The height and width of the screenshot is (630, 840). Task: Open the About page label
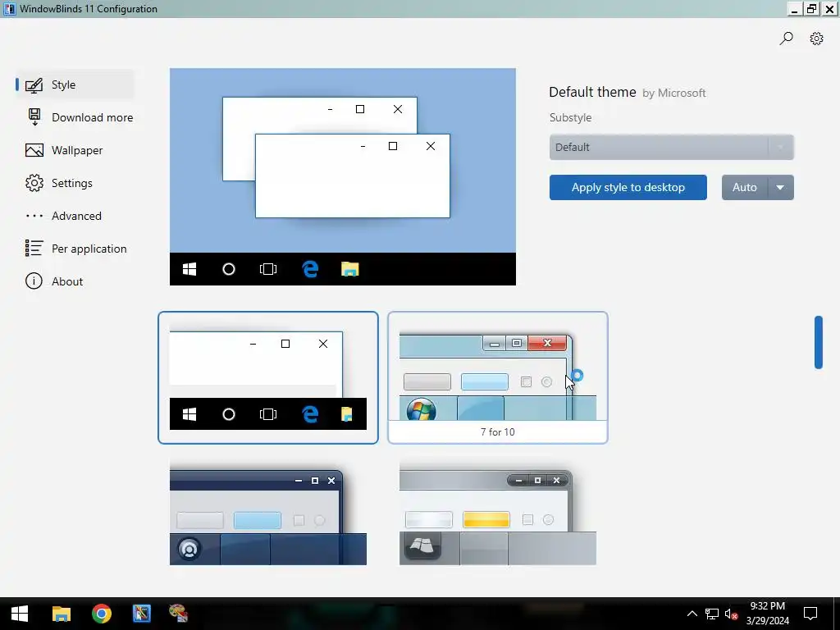(x=67, y=281)
